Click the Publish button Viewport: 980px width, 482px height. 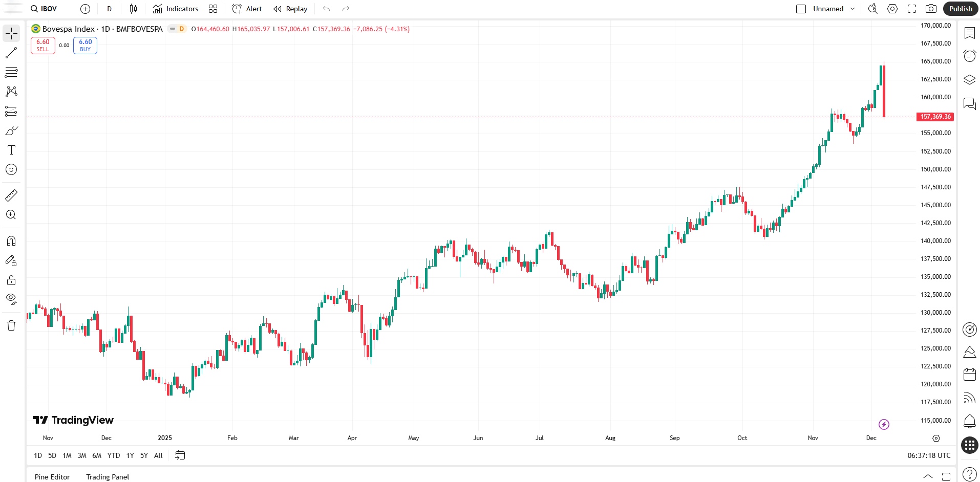[x=960, y=9]
